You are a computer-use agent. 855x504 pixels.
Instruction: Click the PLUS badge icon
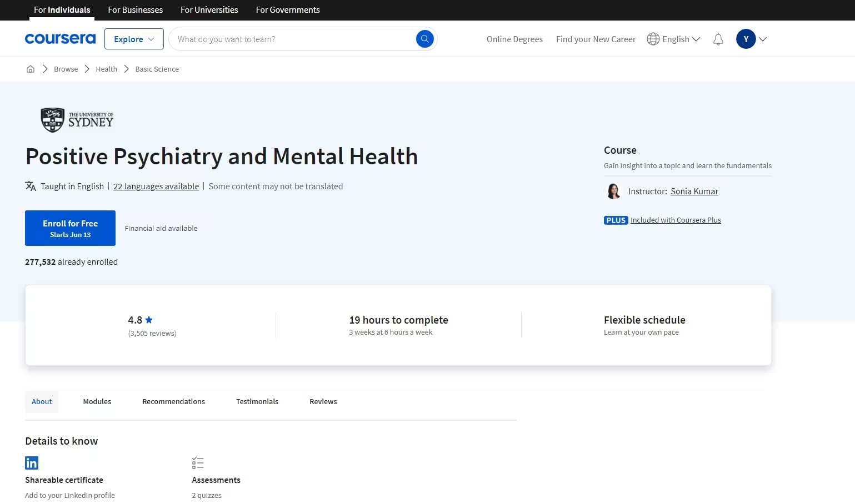[x=616, y=220]
